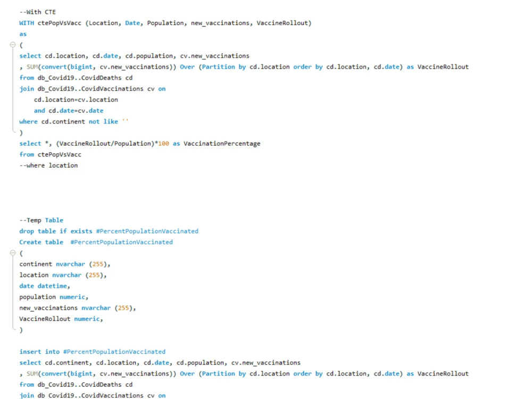Click 'from ctePopVsVacc' line
Viewport: 532px width, 399px height.
pyautogui.click(x=50, y=154)
